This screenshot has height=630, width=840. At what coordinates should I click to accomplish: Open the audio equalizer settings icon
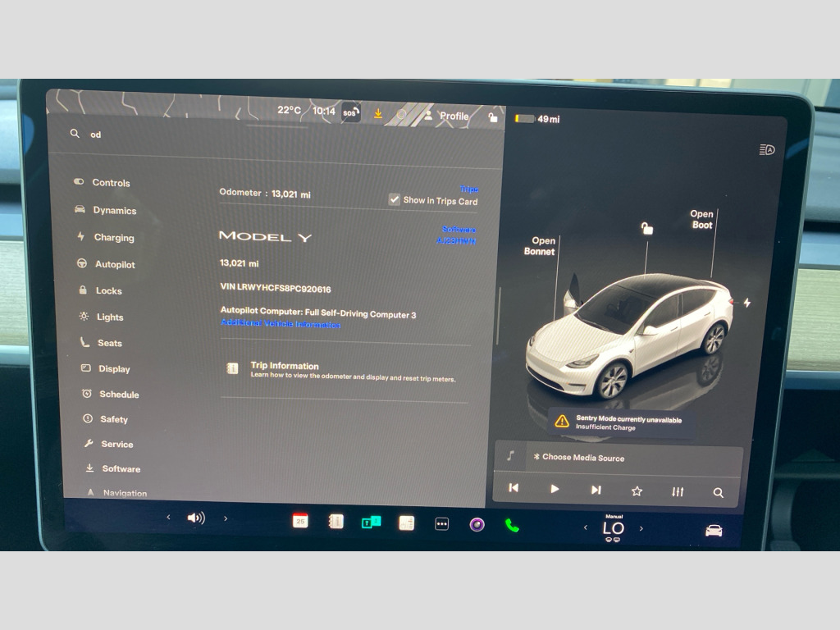(x=678, y=491)
